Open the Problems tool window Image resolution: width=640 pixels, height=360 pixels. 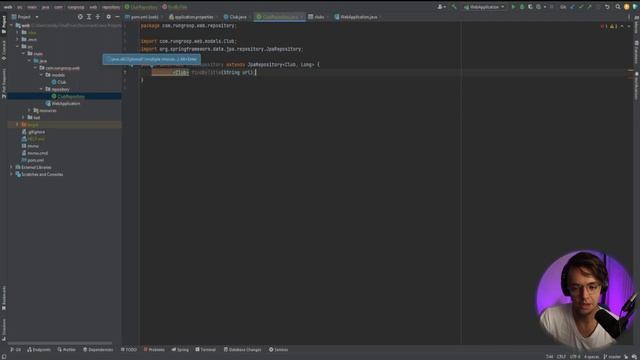(x=154, y=350)
